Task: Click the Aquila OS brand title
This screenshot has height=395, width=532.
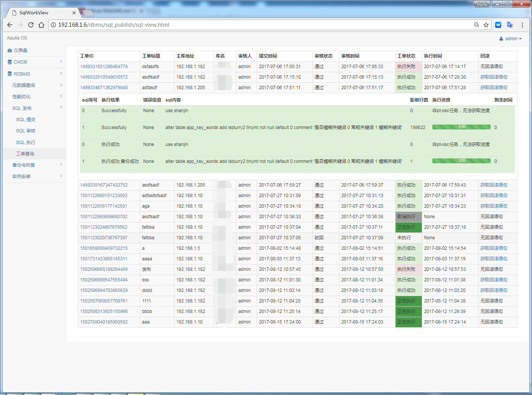Action: 17,38
